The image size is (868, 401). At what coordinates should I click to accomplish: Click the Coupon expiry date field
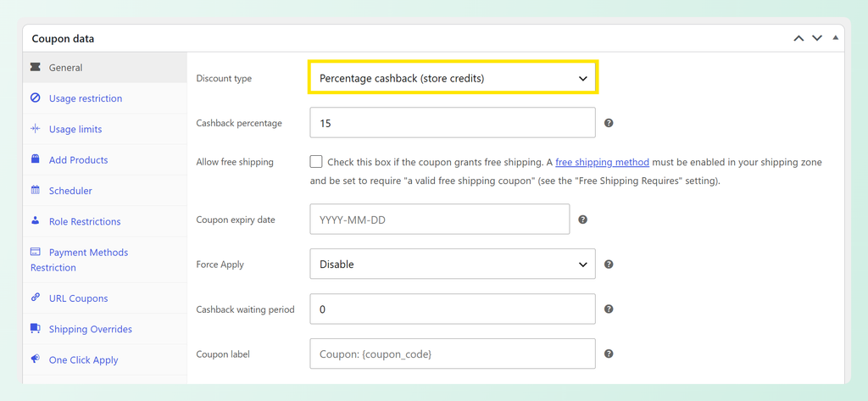pos(440,220)
